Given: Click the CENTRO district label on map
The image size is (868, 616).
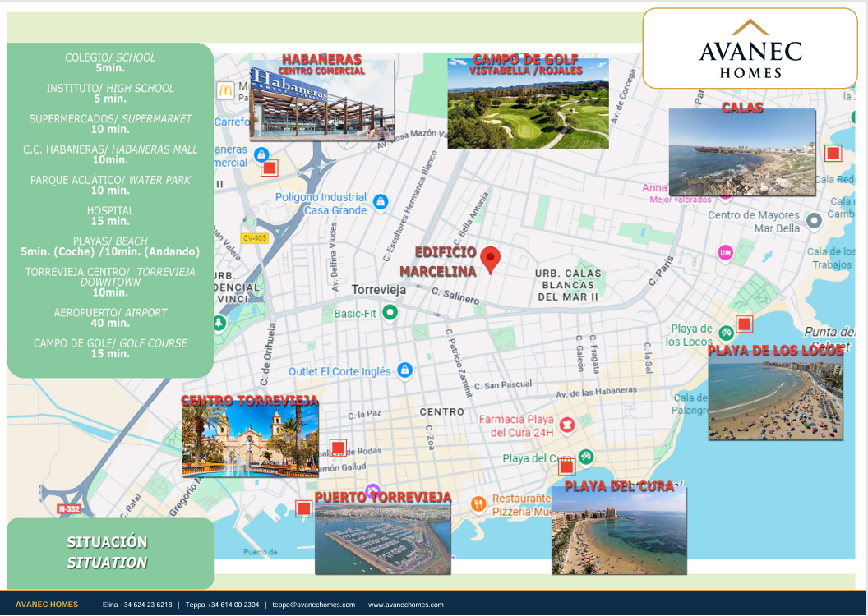Looking at the screenshot, I should 441,411.
